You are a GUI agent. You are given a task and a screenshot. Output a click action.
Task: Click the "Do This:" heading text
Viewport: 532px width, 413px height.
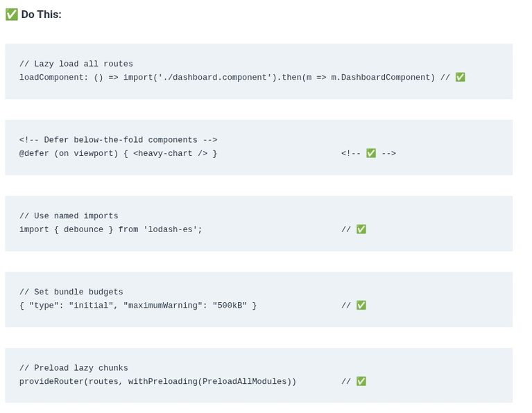[x=42, y=15]
